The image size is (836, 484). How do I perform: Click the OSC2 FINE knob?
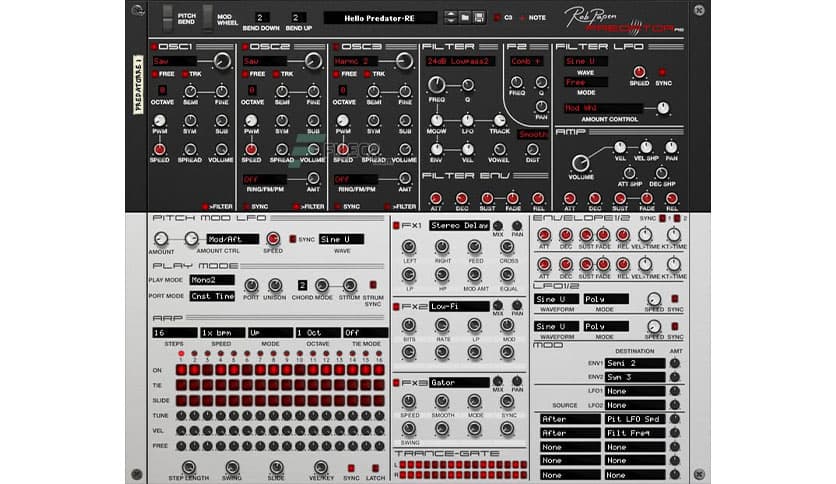tap(313, 91)
